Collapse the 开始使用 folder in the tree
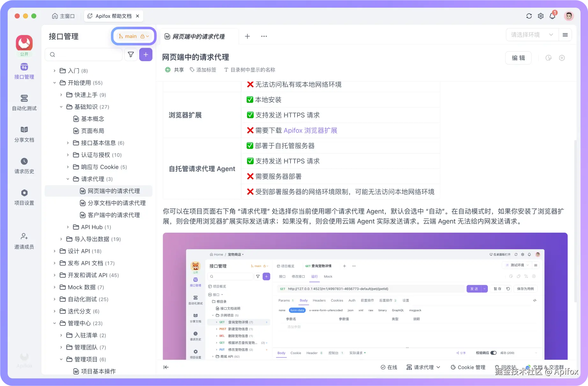Screen dimensions: 588x386 [55, 83]
